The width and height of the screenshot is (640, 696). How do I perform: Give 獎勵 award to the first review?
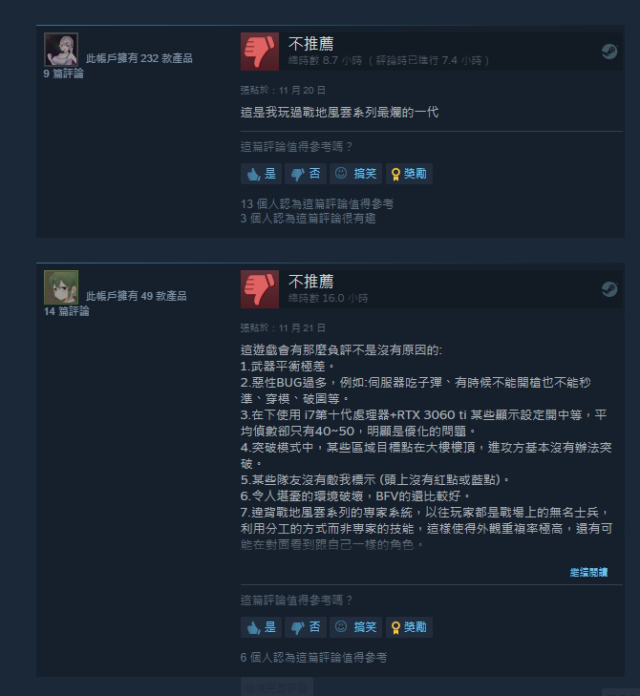[x=409, y=174]
